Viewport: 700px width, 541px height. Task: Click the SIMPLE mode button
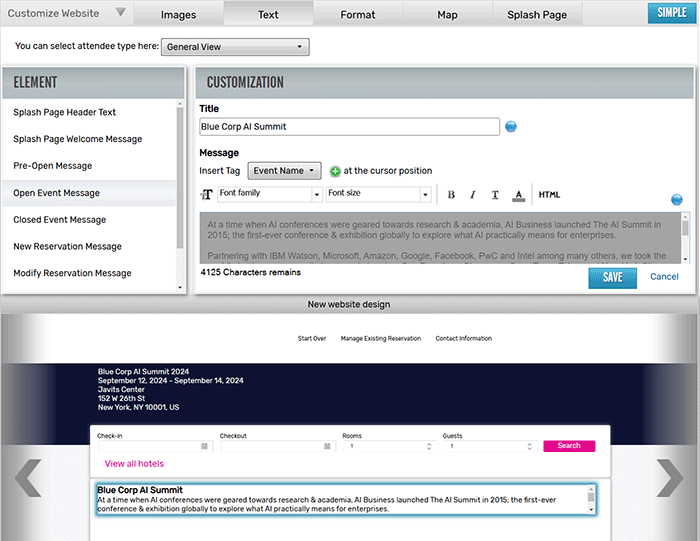[672, 13]
